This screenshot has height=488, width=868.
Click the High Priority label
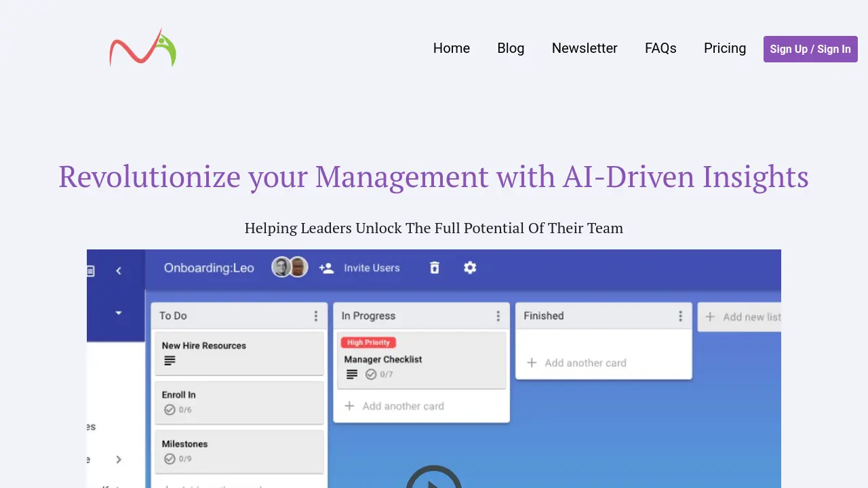tap(368, 342)
